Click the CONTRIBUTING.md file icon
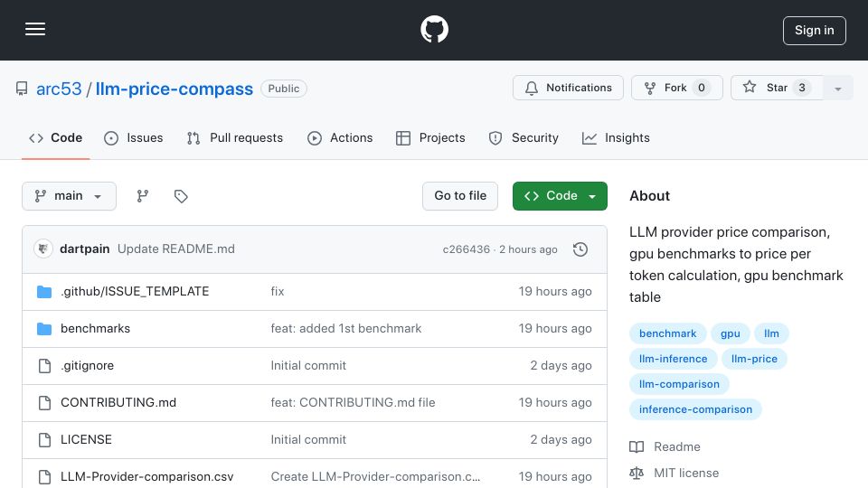Image resolution: width=868 pixels, height=488 pixels. click(x=44, y=403)
